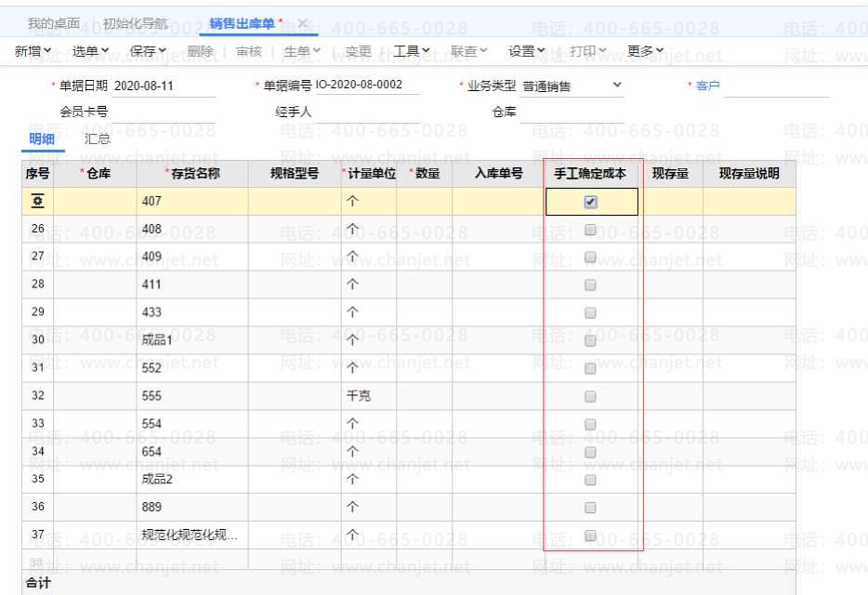868x595 pixels.
Task: Click the 客户 input field
Action: 776,86
